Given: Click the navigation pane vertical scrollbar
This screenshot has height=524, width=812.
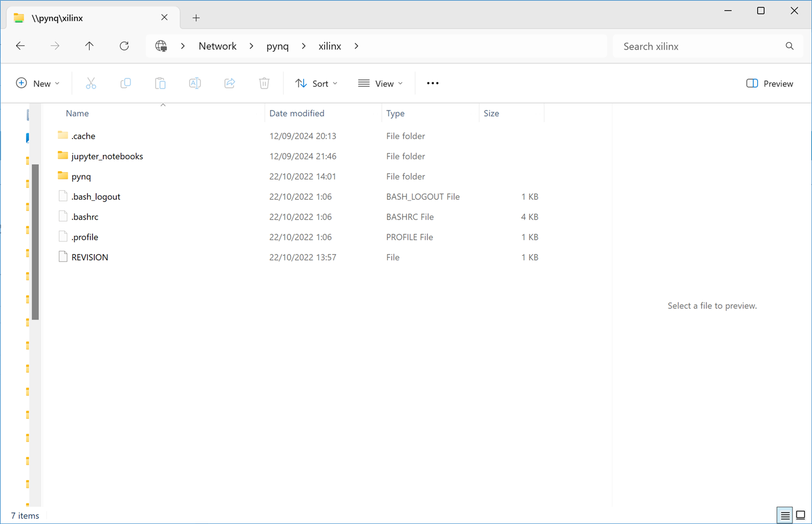Looking at the screenshot, I should tap(35, 242).
